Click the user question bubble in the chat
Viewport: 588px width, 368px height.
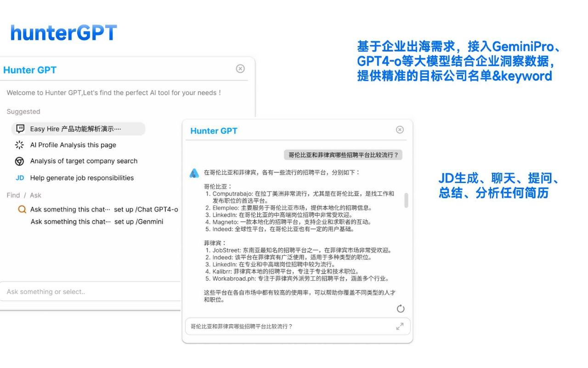343,155
